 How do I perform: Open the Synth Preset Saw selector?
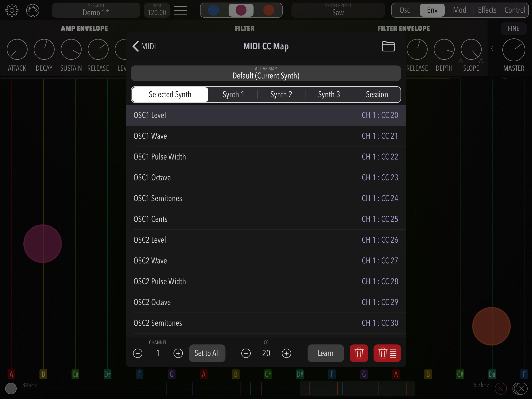[338, 10]
